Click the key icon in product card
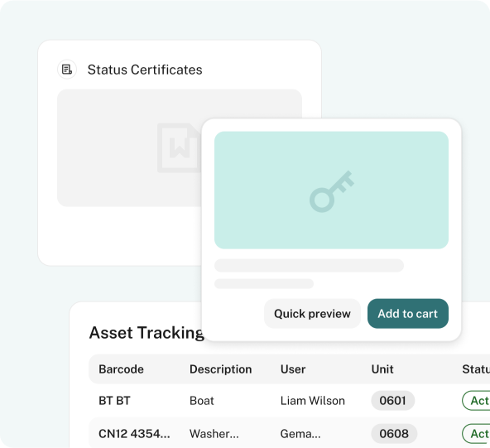 pos(332,191)
